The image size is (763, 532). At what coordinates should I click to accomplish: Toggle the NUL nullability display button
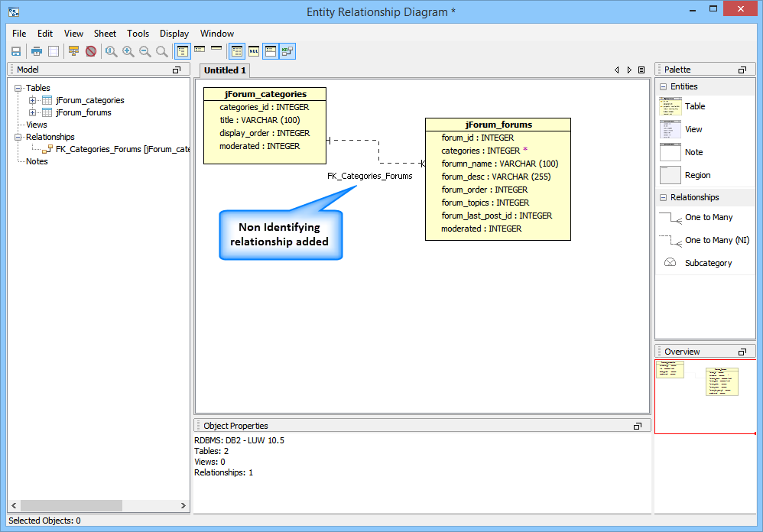[x=254, y=51]
